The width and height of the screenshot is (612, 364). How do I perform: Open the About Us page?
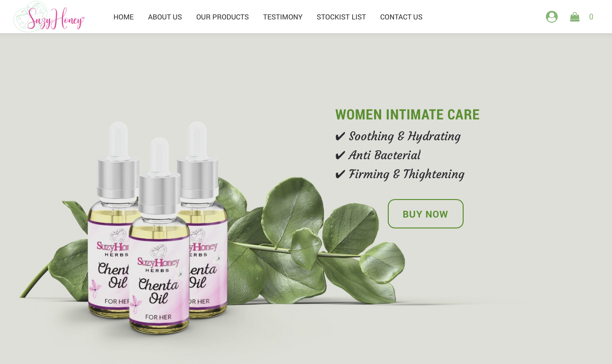(x=165, y=17)
